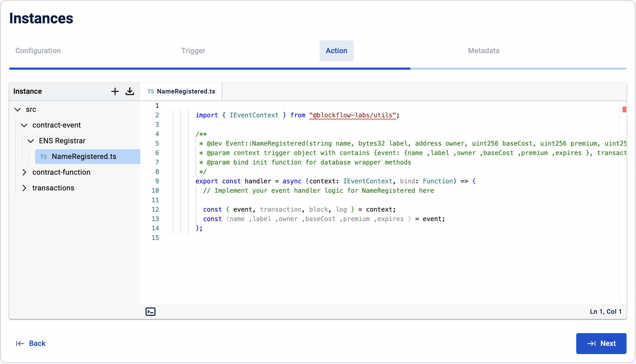Collapse the contract-event folder
The height and width of the screenshot is (364, 636).
(x=24, y=125)
